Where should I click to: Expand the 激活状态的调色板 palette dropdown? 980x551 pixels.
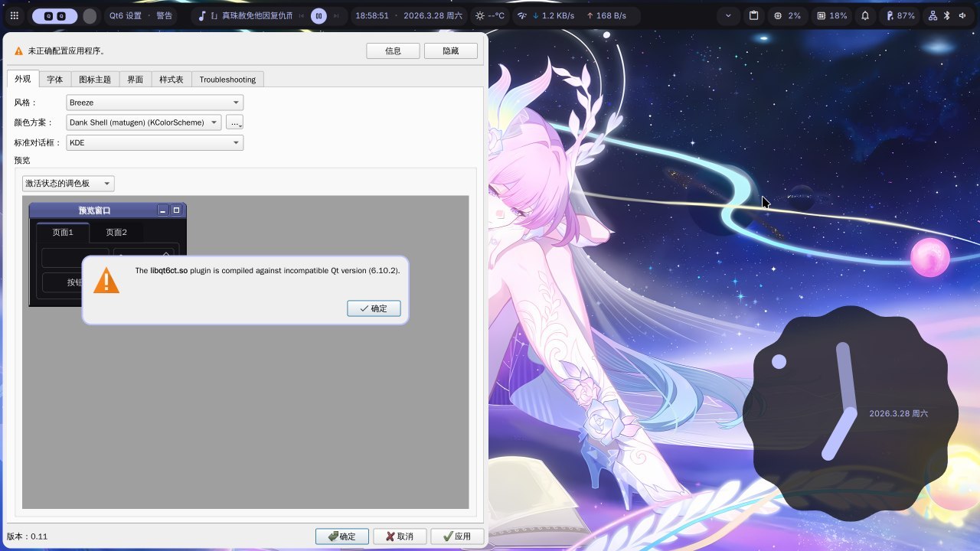tap(68, 184)
